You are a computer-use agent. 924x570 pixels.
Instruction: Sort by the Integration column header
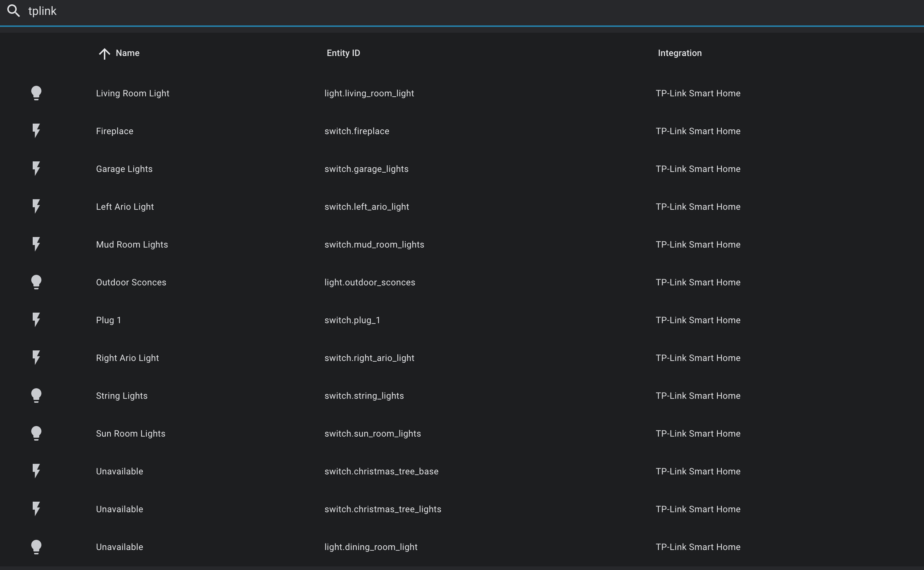679,53
